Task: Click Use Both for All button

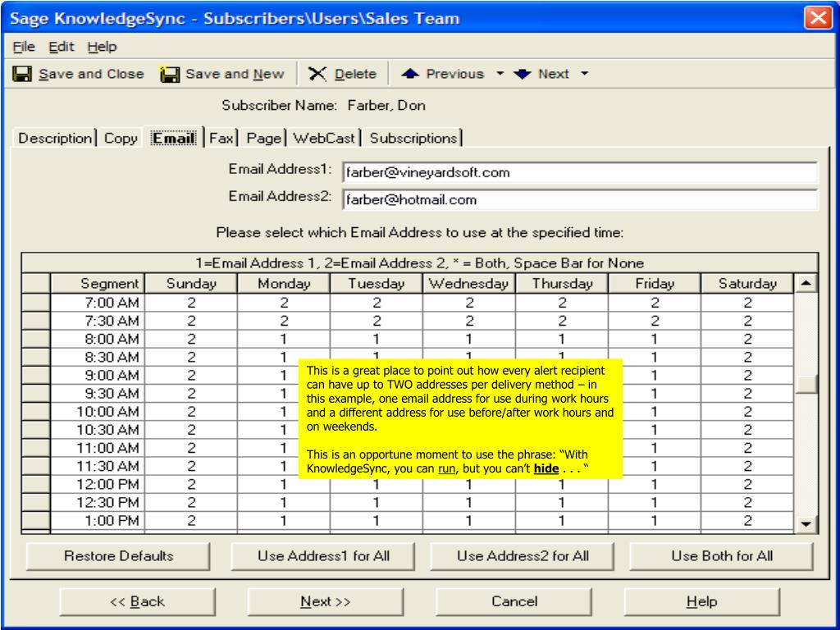Action: coord(722,556)
